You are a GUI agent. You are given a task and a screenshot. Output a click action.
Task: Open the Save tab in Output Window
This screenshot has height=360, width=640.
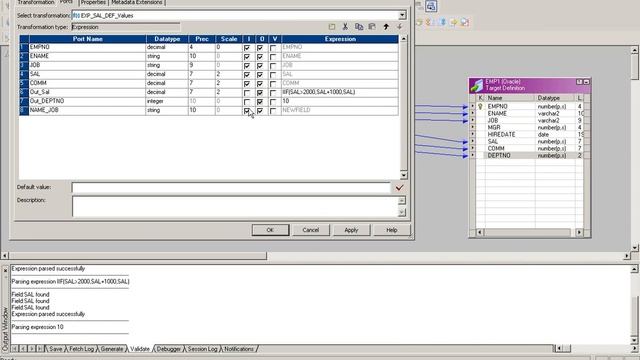coord(56,349)
